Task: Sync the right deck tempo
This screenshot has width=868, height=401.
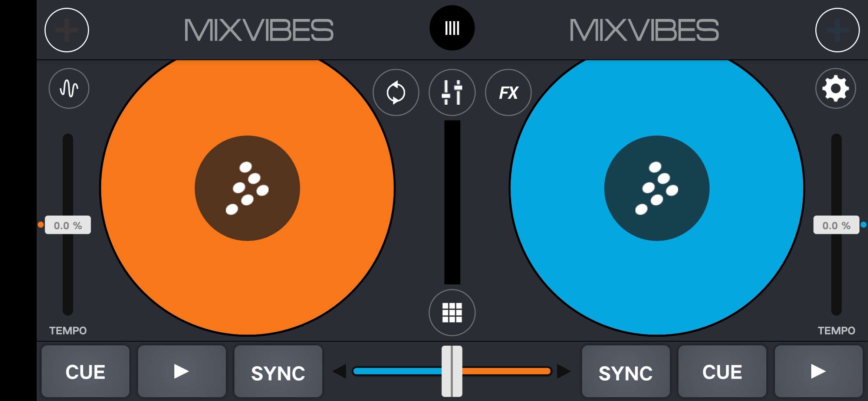Action: click(x=626, y=371)
